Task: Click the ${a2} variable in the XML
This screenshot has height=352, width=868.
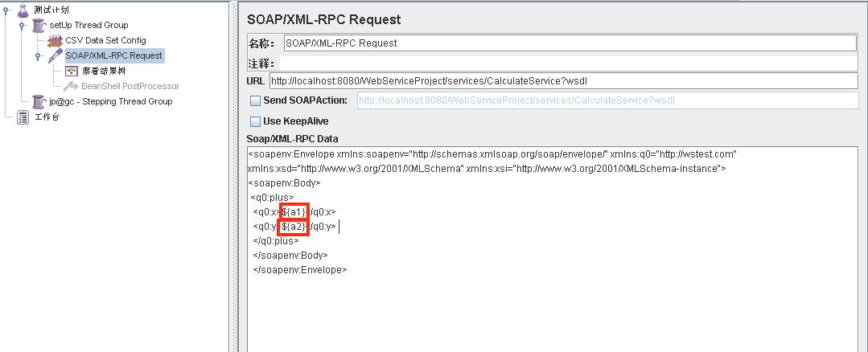Action: pyautogui.click(x=294, y=227)
